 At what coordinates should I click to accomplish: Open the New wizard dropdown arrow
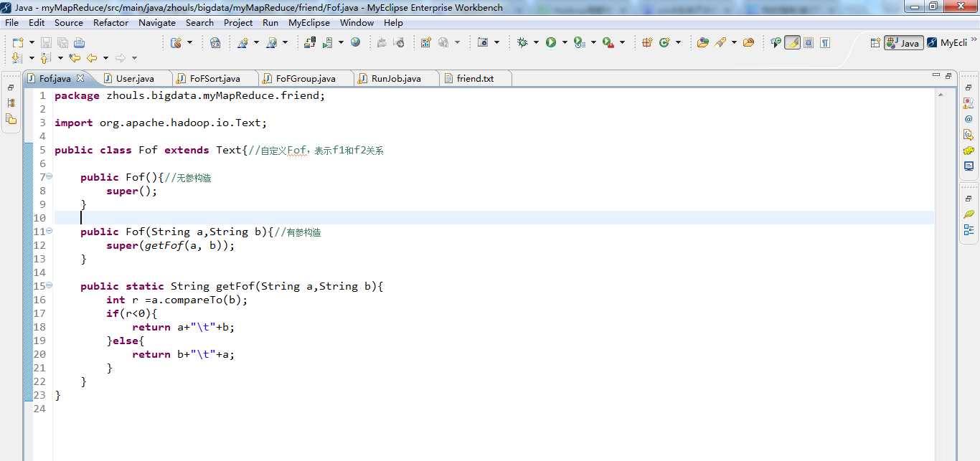point(30,42)
